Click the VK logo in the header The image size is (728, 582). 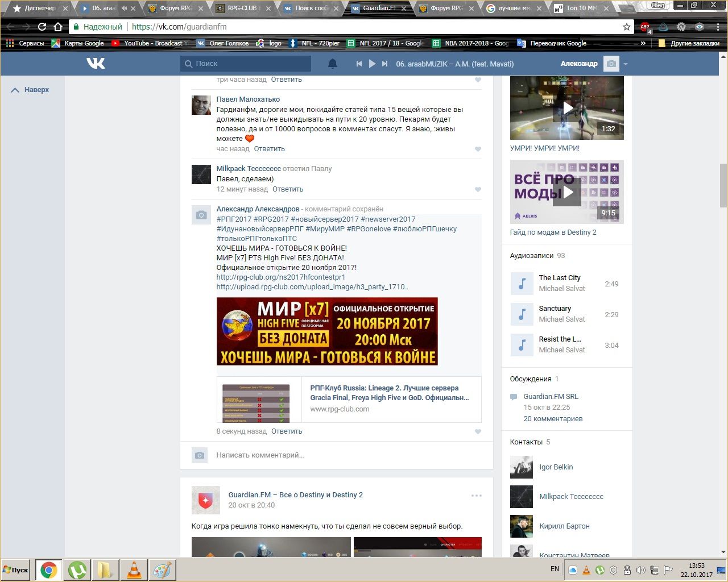point(96,64)
